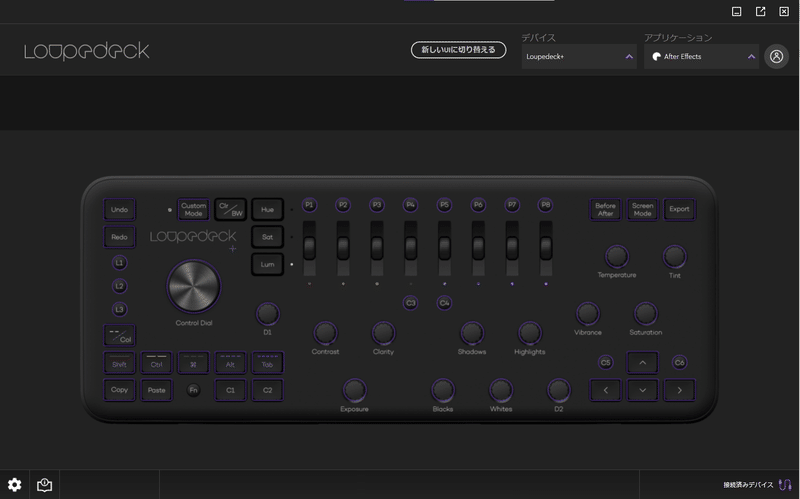
Task: Toggle the Hue mode key
Action: pyautogui.click(x=267, y=210)
